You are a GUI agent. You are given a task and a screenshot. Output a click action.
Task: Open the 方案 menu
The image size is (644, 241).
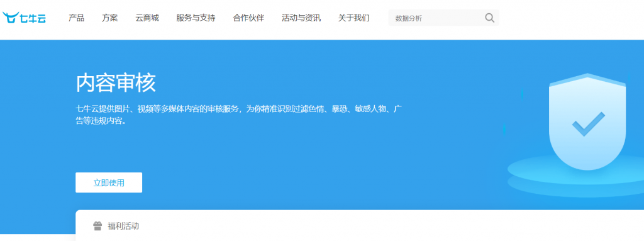[x=110, y=18]
